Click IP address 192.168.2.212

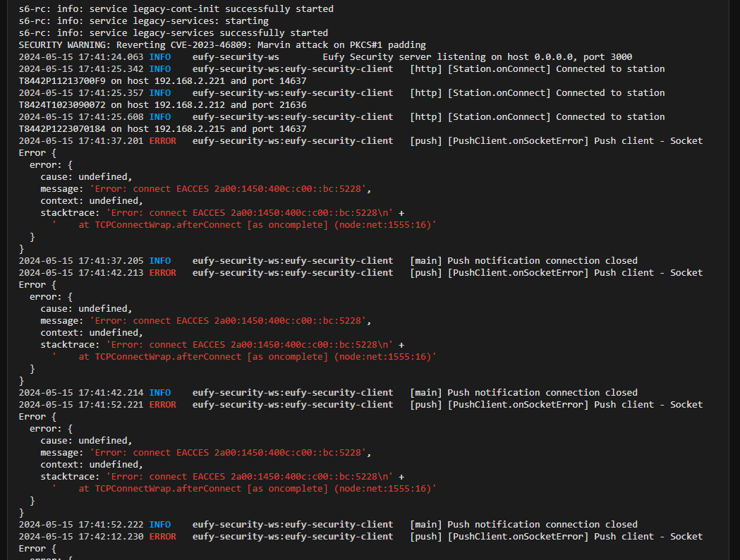coord(190,104)
